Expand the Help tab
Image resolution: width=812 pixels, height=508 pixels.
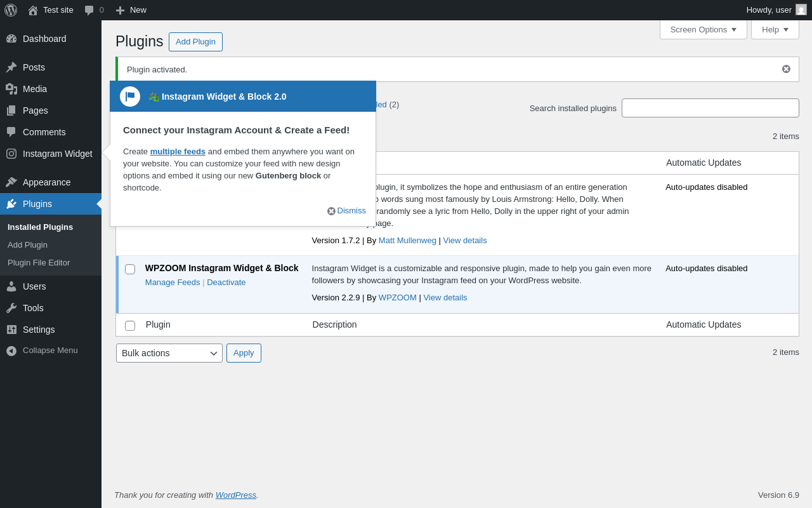click(x=775, y=29)
